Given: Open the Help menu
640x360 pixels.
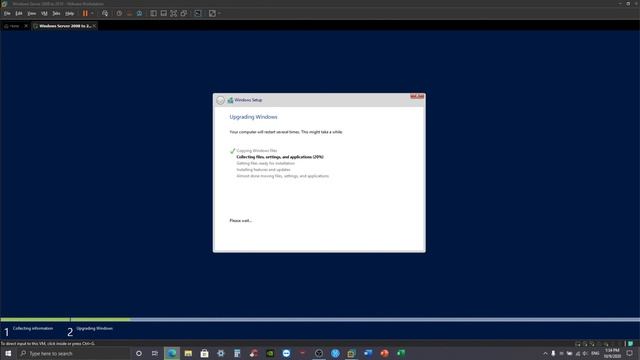Looking at the screenshot, I should tap(70, 13).
